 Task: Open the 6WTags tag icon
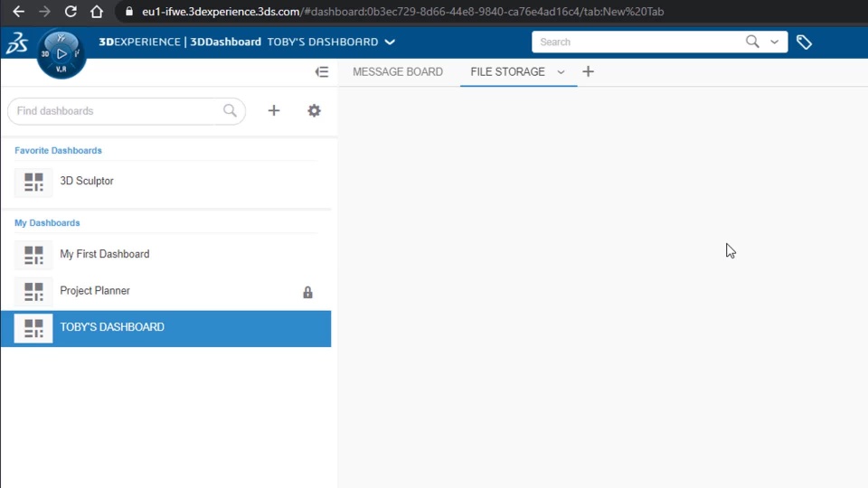coord(805,42)
